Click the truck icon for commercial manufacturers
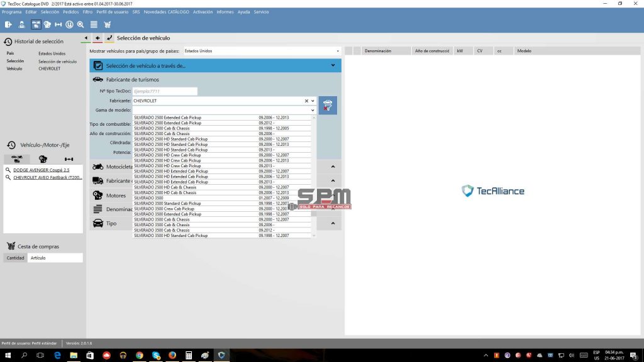This screenshot has height=362, width=644. (97, 180)
